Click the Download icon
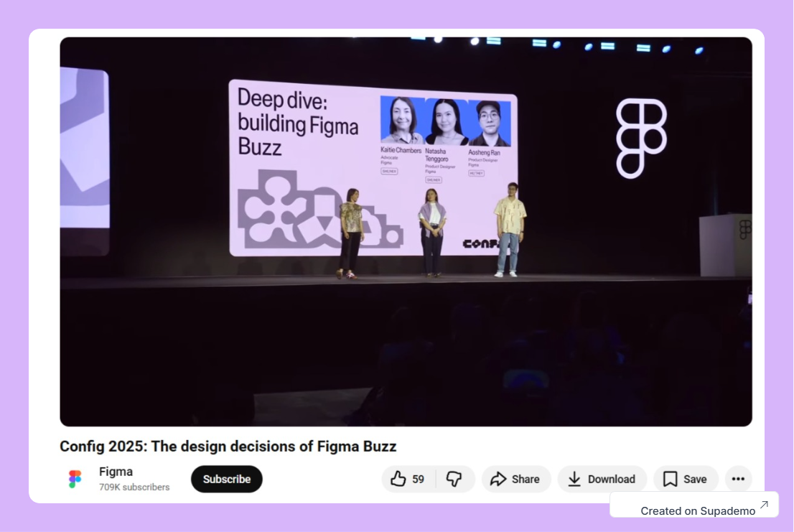The image size is (794, 532). click(576, 479)
